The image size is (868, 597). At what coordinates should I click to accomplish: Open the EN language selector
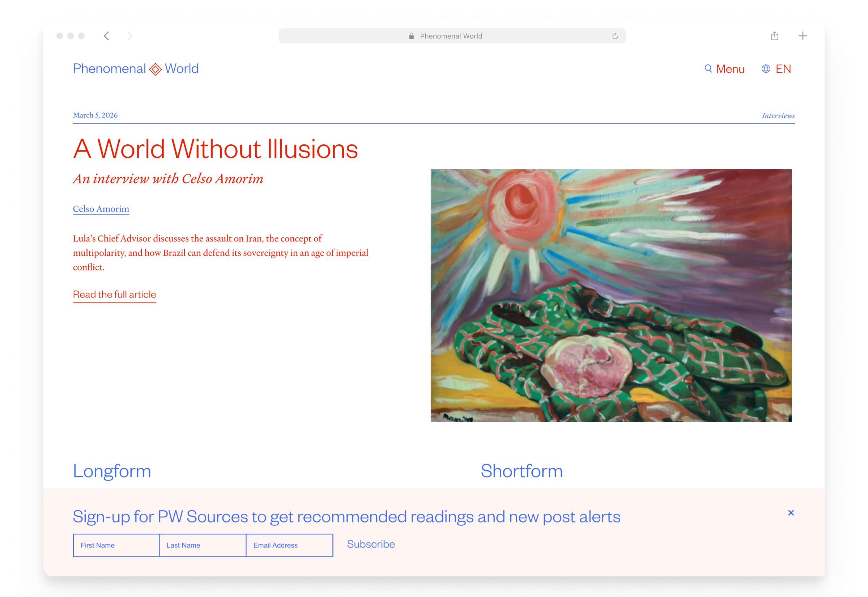pyautogui.click(x=783, y=69)
